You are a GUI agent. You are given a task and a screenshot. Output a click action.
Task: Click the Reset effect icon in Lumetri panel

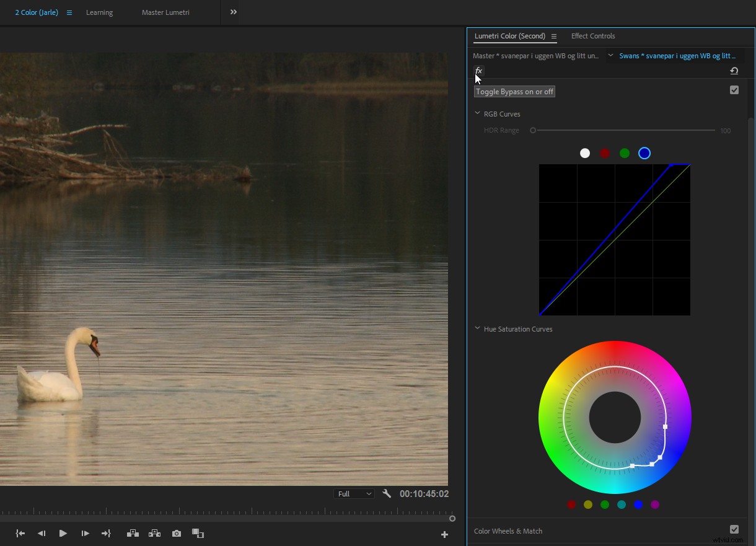pos(734,71)
